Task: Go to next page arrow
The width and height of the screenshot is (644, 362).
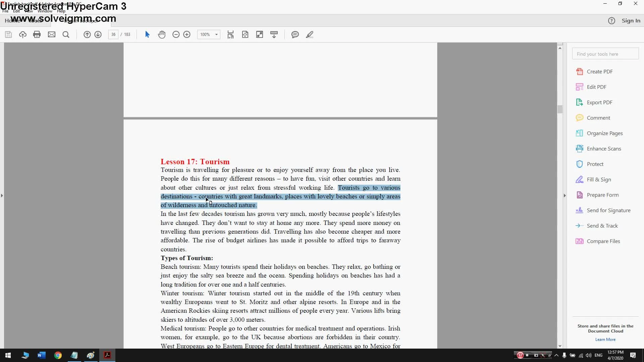Action: click(98, 35)
